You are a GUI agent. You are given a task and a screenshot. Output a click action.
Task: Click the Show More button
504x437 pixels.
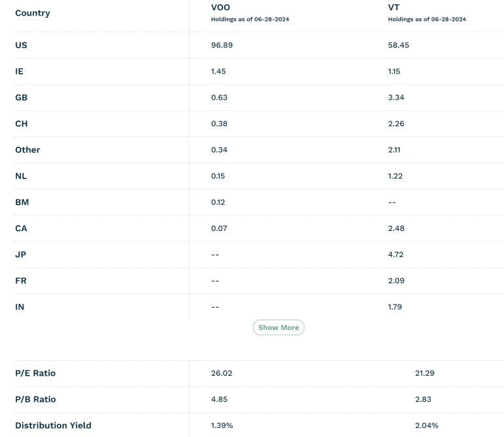click(x=278, y=327)
